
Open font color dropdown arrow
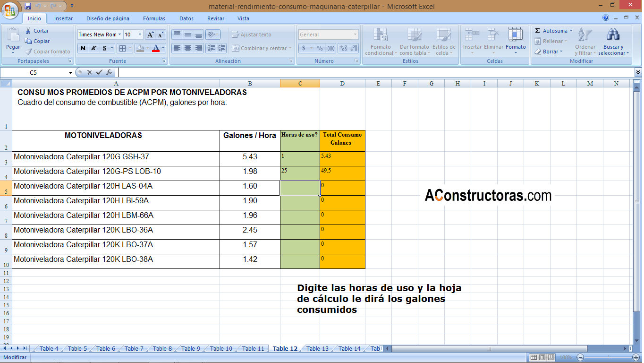(163, 48)
